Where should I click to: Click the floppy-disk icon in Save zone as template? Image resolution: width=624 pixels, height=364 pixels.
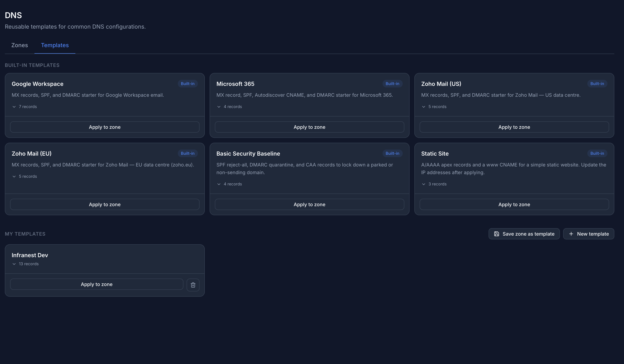496,234
